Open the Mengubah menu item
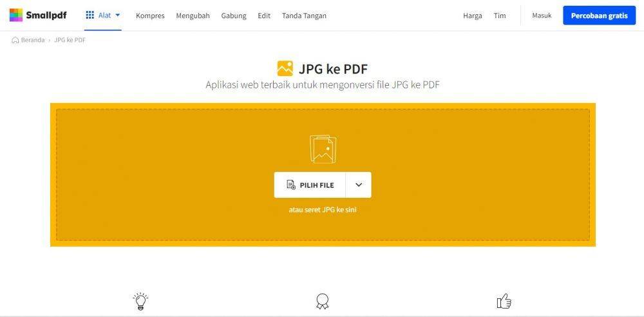The height and width of the screenshot is (317, 644). pyautogui.click(x=193, y=15)
